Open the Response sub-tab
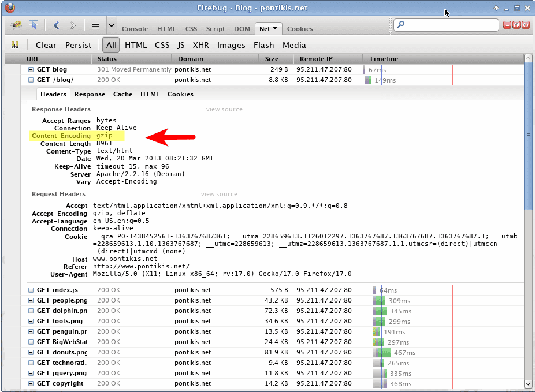The height and width of the screenshot is (392, 535). click(90, 94)
